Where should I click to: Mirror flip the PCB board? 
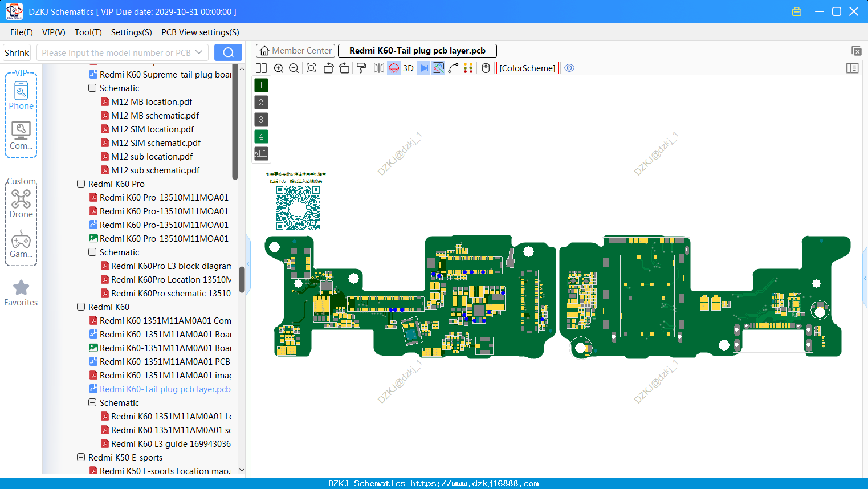tap(379, 68)
